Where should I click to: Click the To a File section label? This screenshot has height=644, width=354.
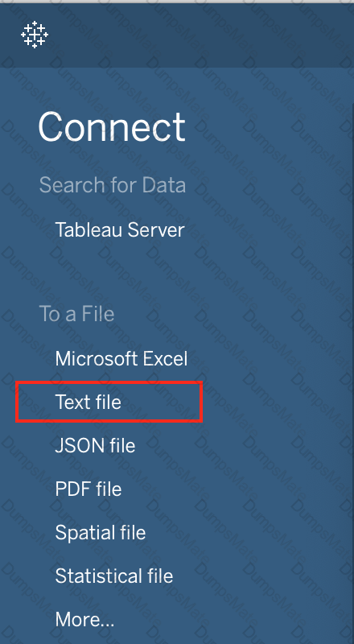pyautogui.click(x=76, y=314)
